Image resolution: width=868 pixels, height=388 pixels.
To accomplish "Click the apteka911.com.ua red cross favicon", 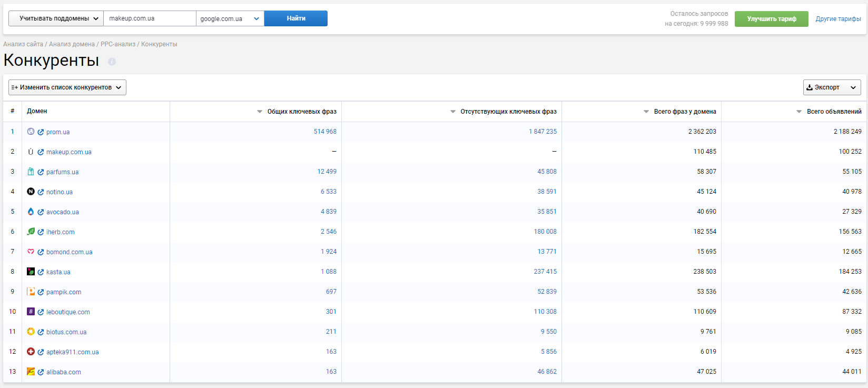I will pyautogui.click(x=31, y=352).
